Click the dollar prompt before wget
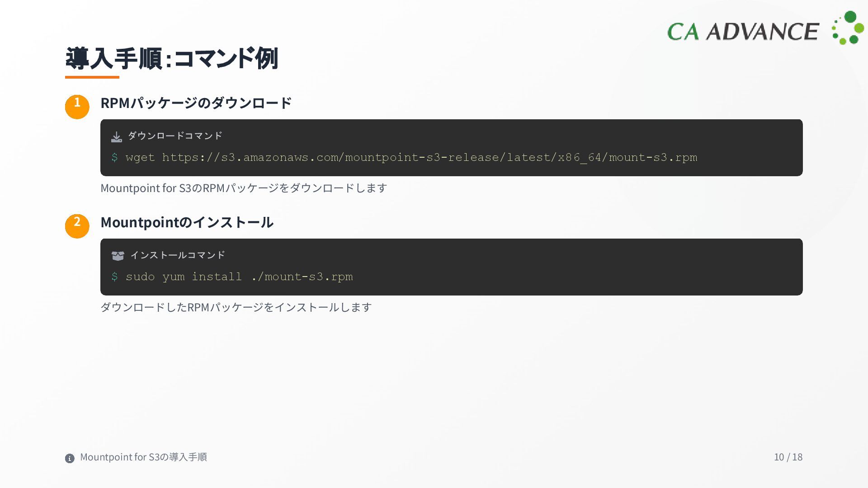Image resolution: width=868 pixels, height=488 pixels. click(x=115, y=157)
